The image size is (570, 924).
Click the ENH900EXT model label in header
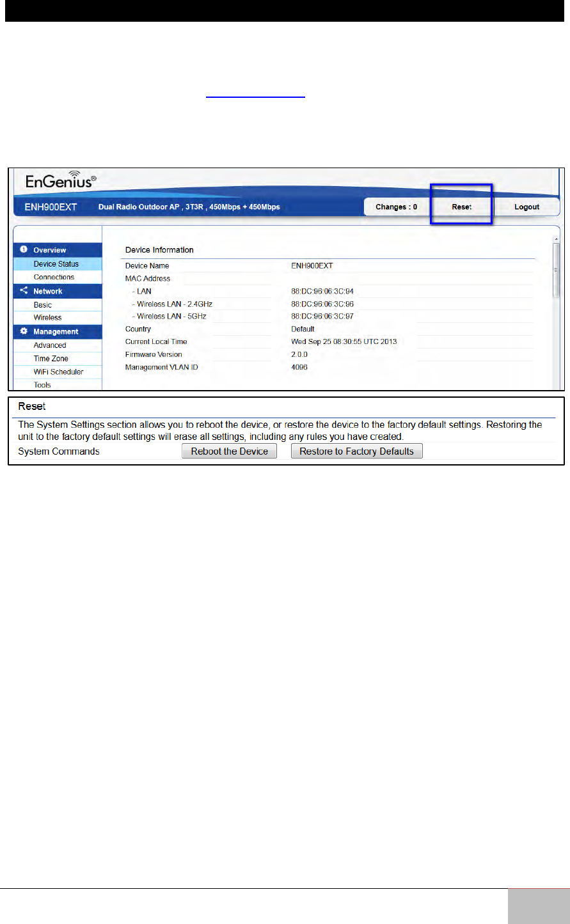click(51, 207)
